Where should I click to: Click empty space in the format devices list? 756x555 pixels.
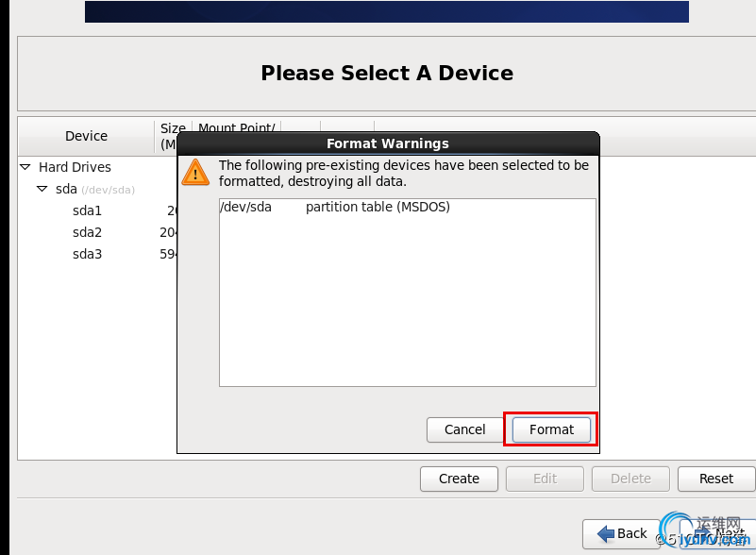[406, 302]
